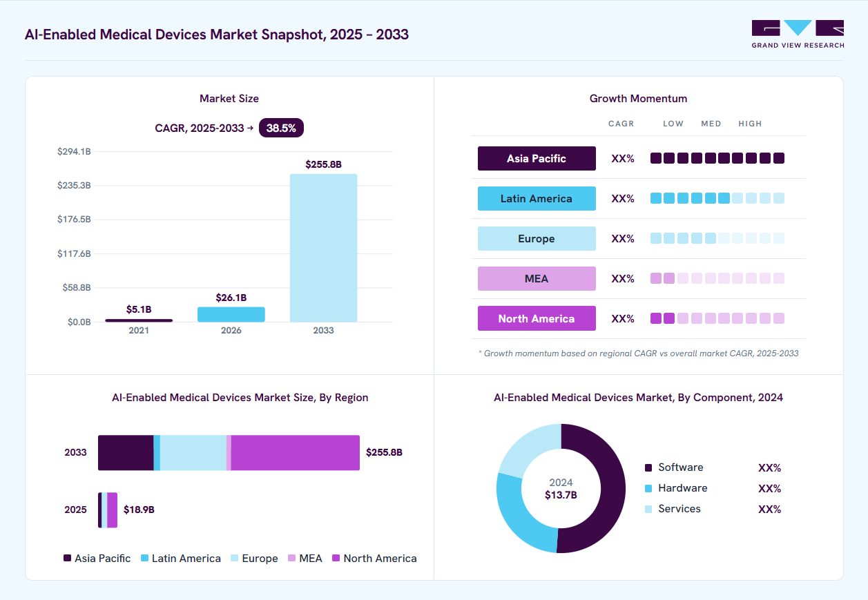
Task: Click the Growth Momentum heading
Action: (x=638, y=99)
